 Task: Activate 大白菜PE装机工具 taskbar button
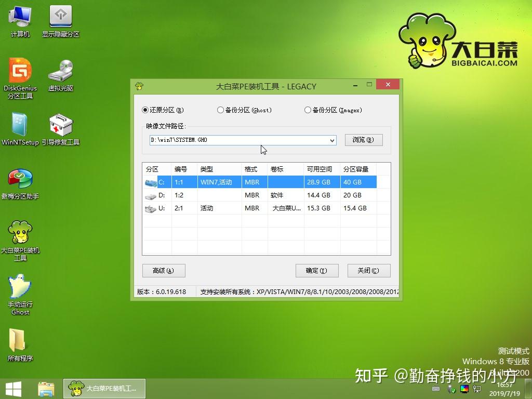pyautogui.click(x=104, y=389)
